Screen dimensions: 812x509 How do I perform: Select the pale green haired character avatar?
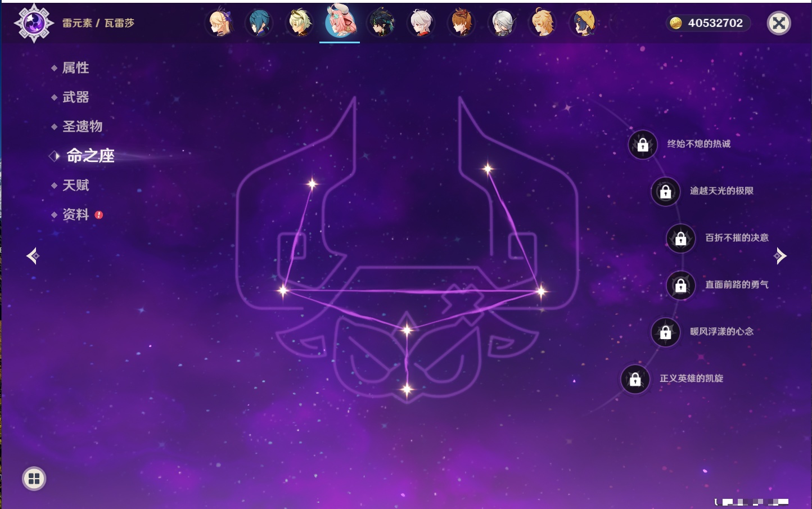(x=300, y=23)
